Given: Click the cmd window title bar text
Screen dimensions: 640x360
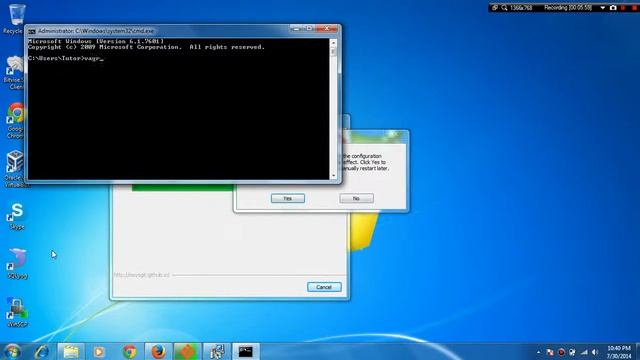Looking at the screenshot, I should 96,31.
